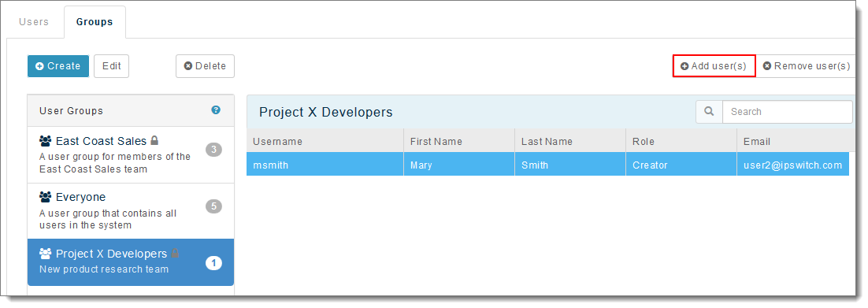
Task: Select the Everyone group
Action: (x=131, y=211)
